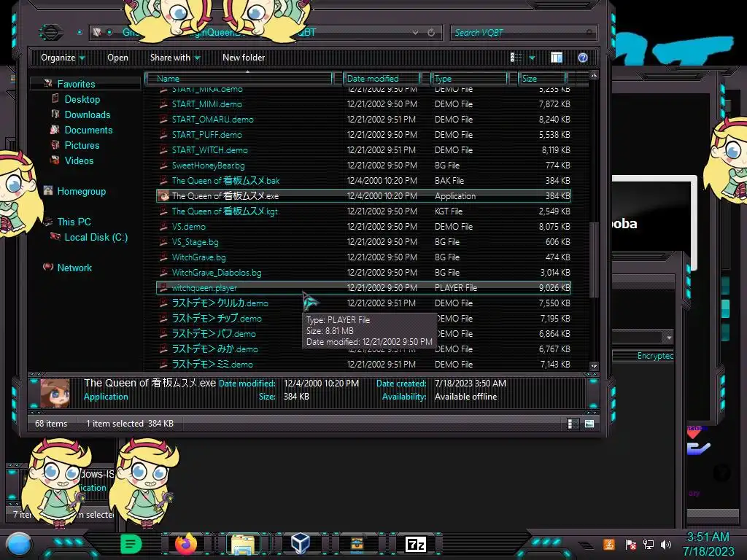
Task: Expand the address bar history dropdown
Action: (x=415, y=32)
